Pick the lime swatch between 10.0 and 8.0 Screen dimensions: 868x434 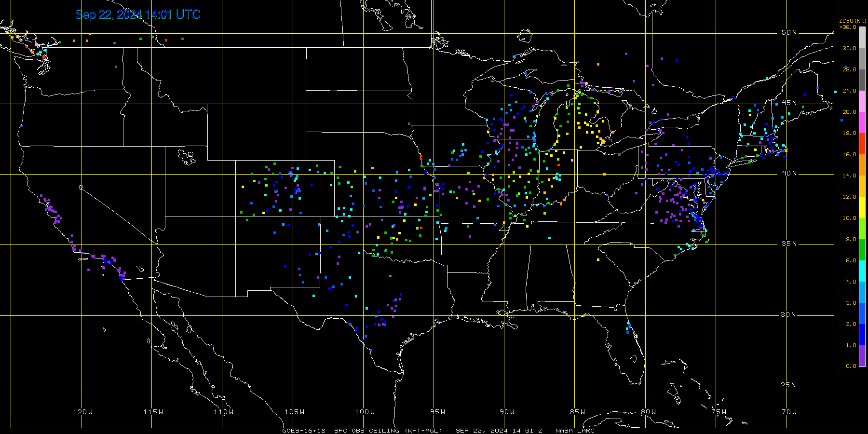click(x=862, y=229)
